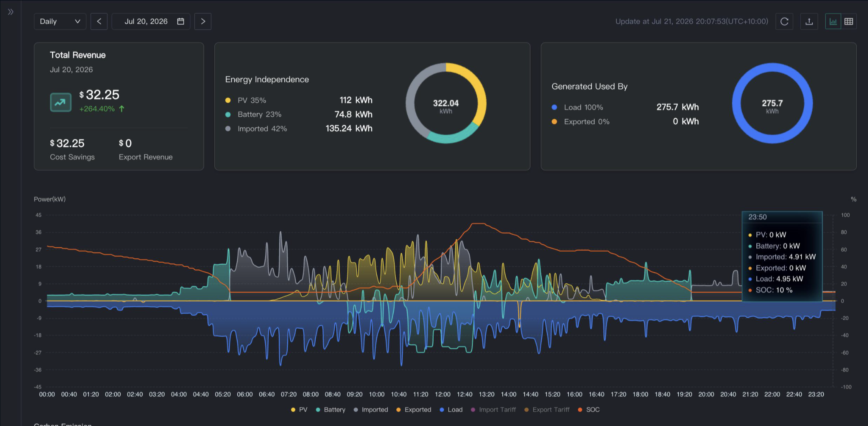Open the calendar date picker icon
The image size is (868, 426).
(x=181, y=21)
